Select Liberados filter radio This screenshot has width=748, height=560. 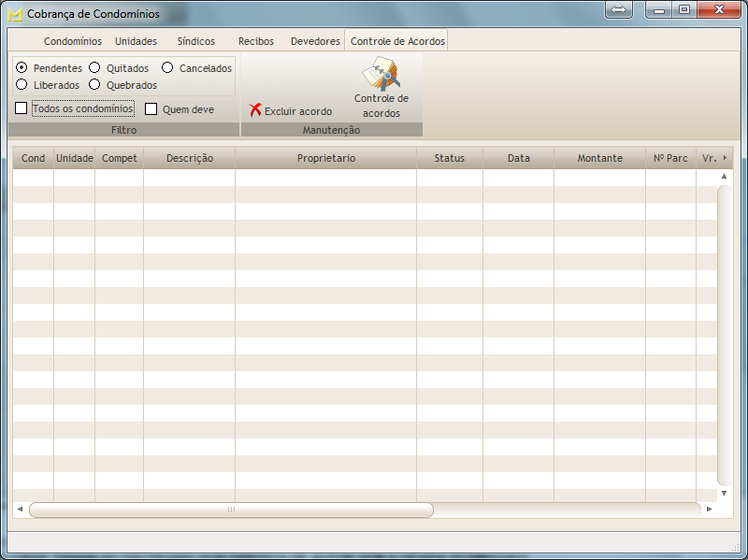tap(22, 84)
